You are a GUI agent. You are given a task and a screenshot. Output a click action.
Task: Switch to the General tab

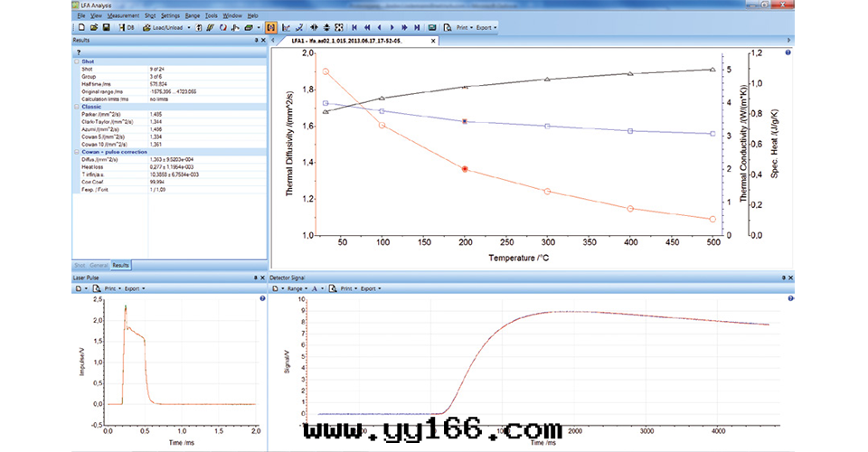tap(99, 265)
